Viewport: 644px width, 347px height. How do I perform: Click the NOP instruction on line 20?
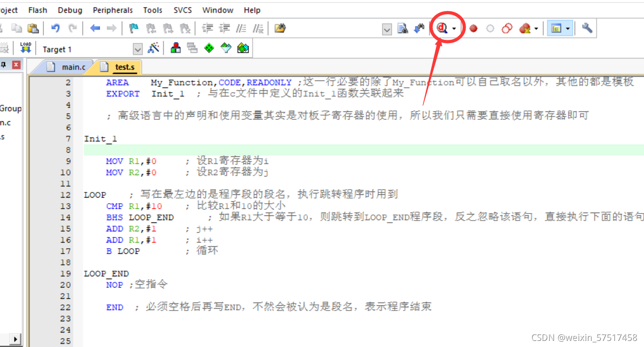(x=114, y=285)
